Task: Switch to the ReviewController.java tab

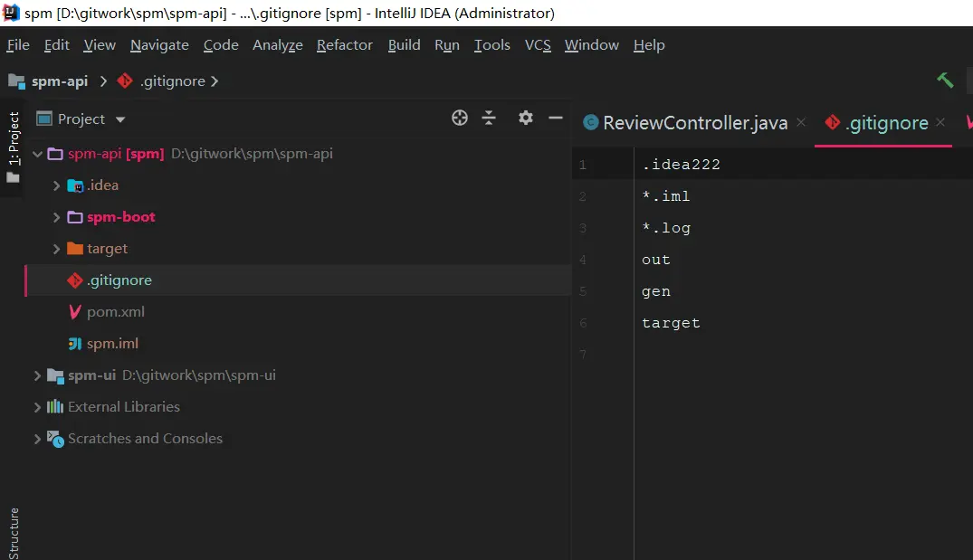Action: point(694,123)
